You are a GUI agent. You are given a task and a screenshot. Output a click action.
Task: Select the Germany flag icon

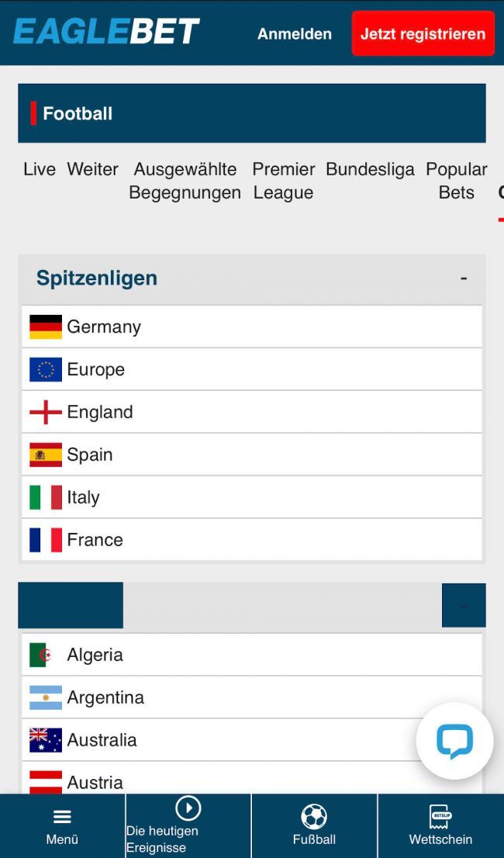[46, 327]
